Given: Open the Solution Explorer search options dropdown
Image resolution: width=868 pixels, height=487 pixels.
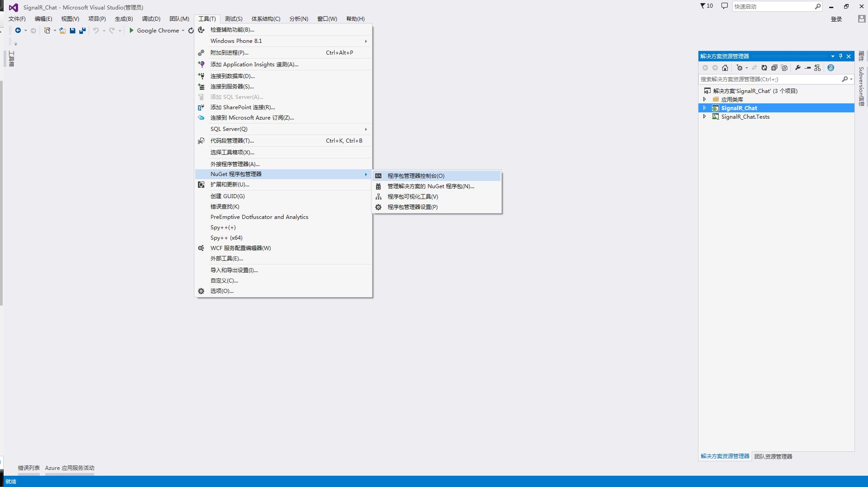Looking at the screenshot, I should [x=851, y=79].
